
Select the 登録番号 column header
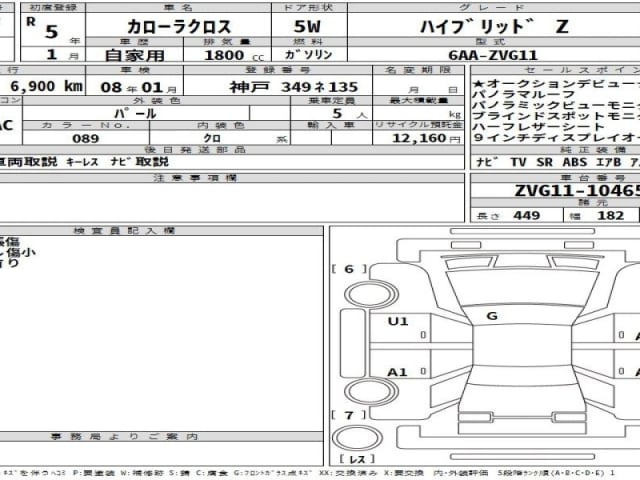pyautogui.click(x=278, y=70)
